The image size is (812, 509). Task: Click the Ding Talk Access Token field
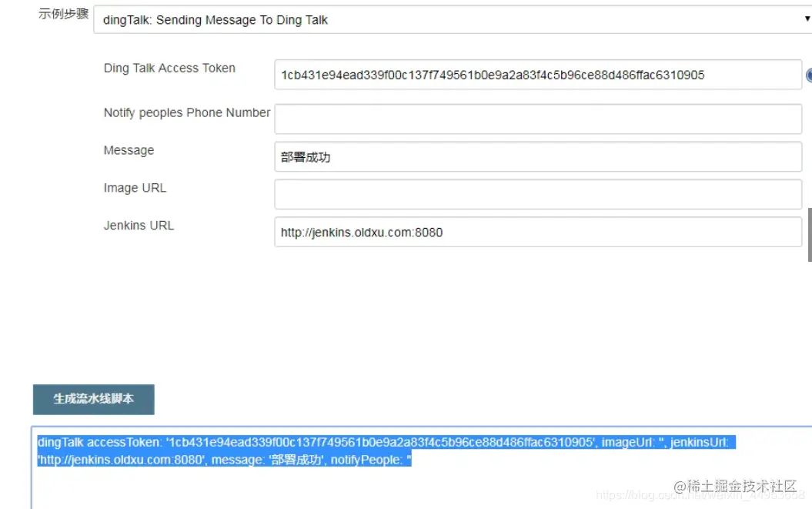[x=538, y=75]
